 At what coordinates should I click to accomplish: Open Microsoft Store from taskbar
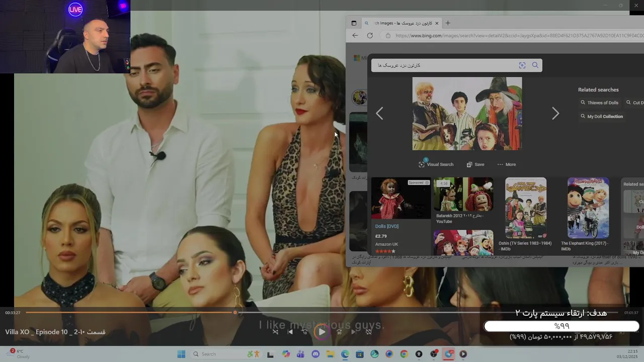360,354
